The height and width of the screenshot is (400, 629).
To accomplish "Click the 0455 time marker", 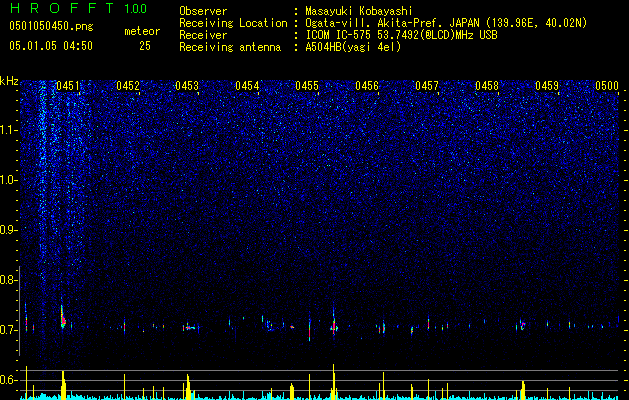I will tap(307, 85).
